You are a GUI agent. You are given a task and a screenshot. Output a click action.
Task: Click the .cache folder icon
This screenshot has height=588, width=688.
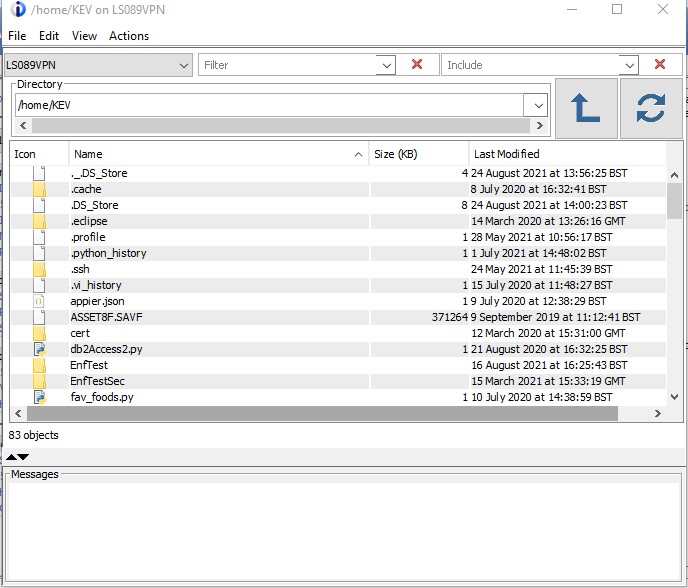pyautogui.click(x=39, y=189)
